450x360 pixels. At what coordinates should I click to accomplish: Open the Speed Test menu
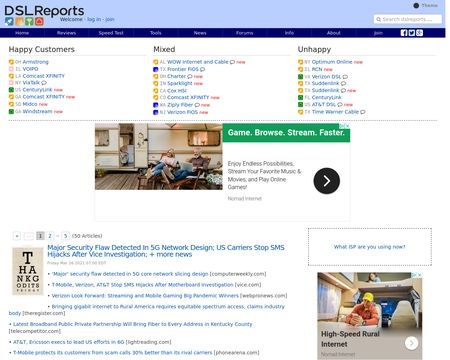(x=111, y=33)
